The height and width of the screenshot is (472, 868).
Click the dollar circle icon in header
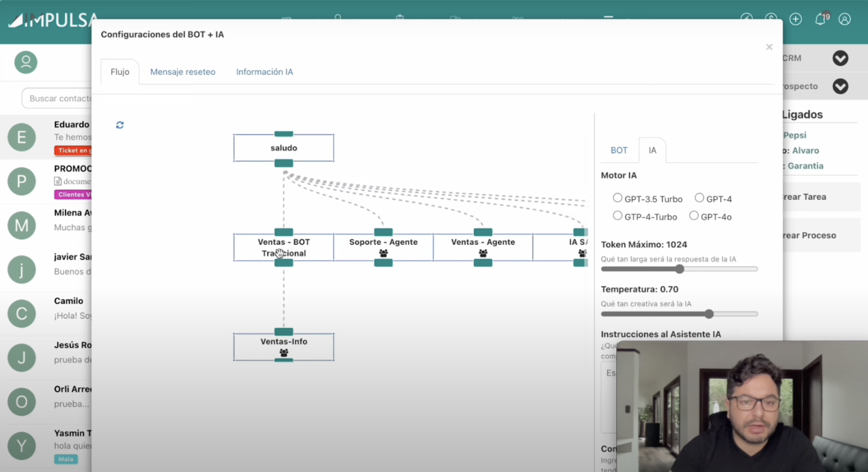[771, 18]
